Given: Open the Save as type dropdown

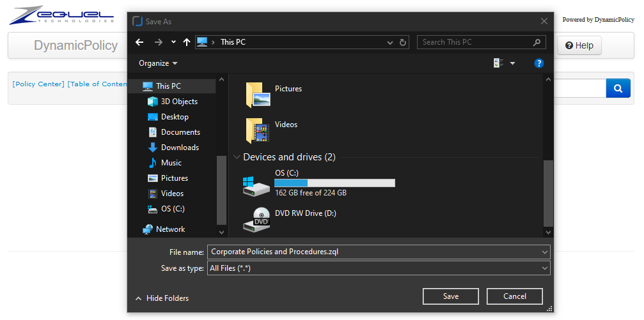Looking at the screenshot, I should point(544,268).
